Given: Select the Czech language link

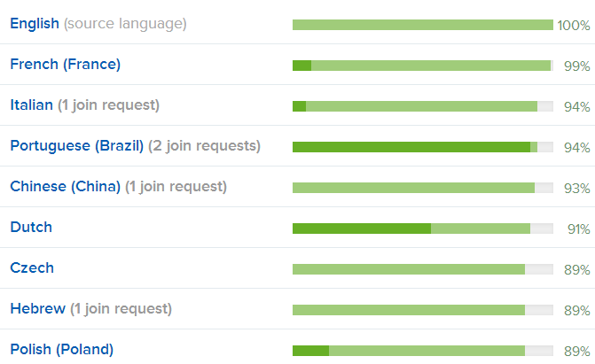Looking at the screenshot, I should coord(32,267).
